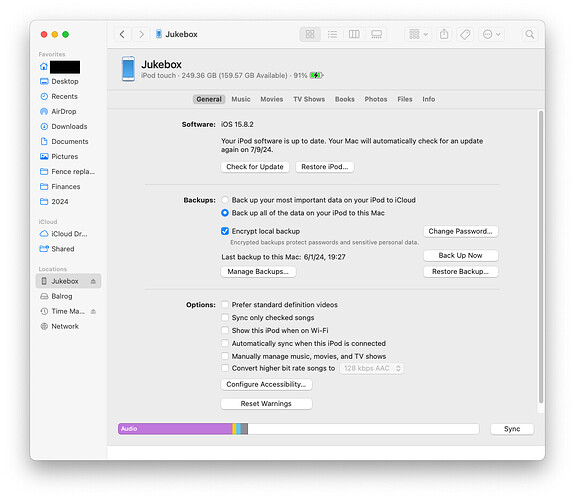575x500 pixels.
Task: Open the search magnifier icon
Action: [530, 34]
